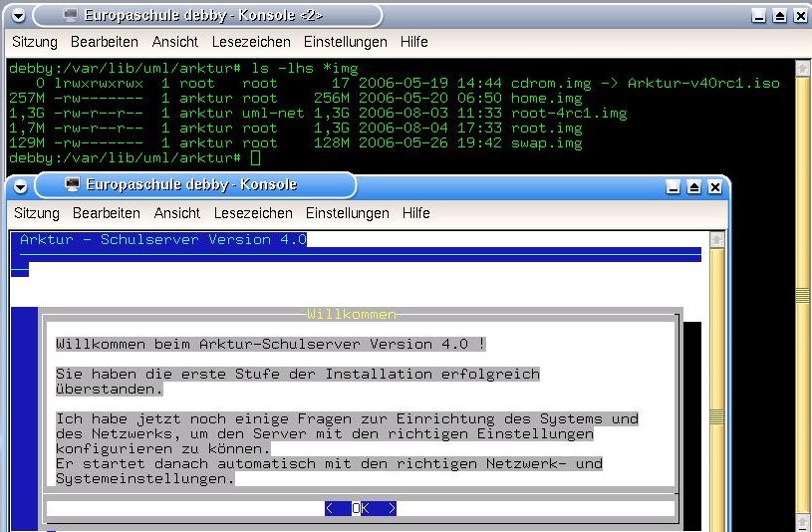Click 'root.img' in the file listing
The height and width of the screenshot is (532, 812).
[546, 128]
